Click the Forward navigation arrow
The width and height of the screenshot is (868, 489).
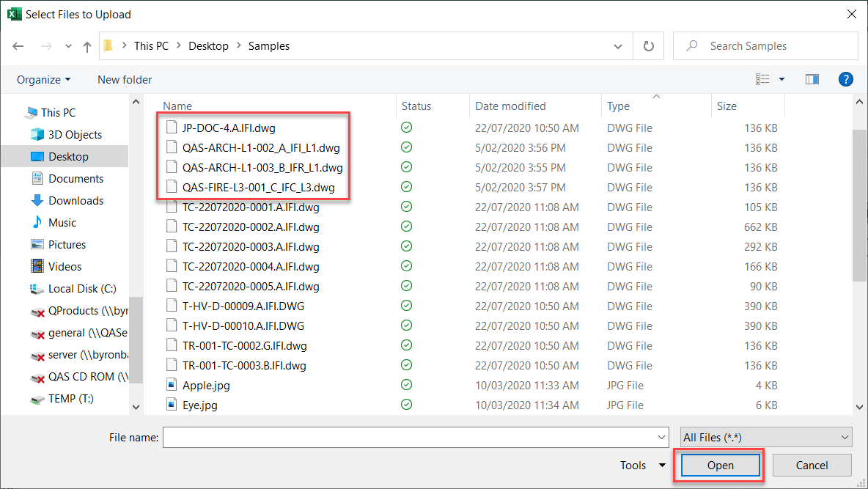pyautogui.click(x=46, y=46)
